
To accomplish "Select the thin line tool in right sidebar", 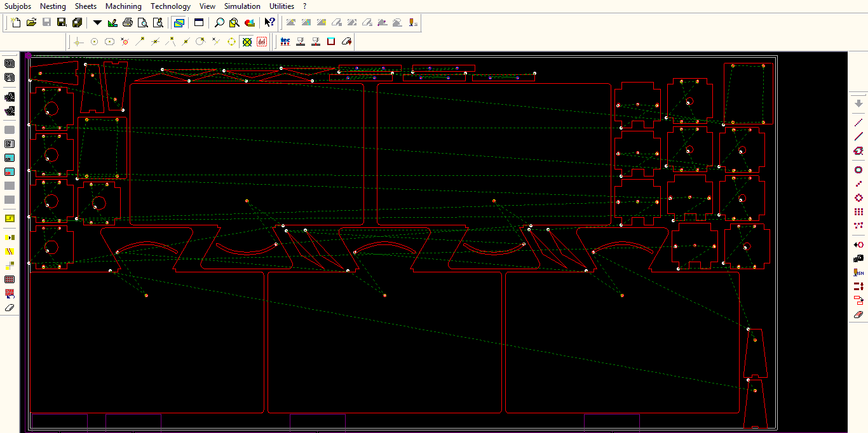I will pyautogui.click(x=858, y=122).
